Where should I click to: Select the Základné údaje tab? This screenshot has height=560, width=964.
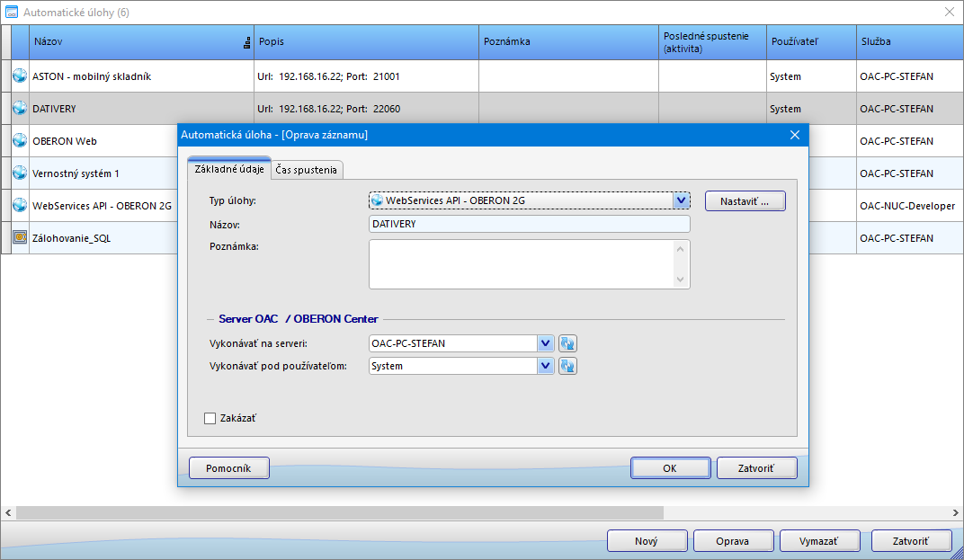pyautogui.click(x=229, y=168)
